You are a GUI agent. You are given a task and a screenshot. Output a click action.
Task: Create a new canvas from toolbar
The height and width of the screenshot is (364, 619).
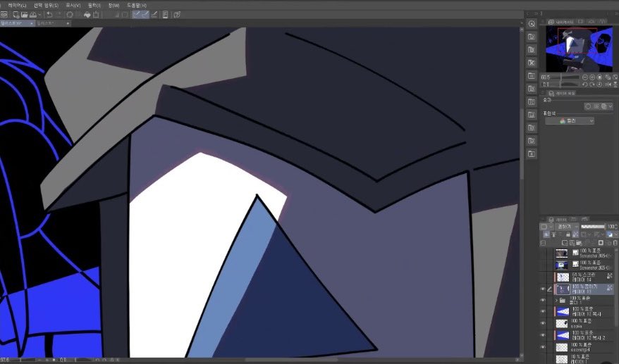tap(16, 15)
